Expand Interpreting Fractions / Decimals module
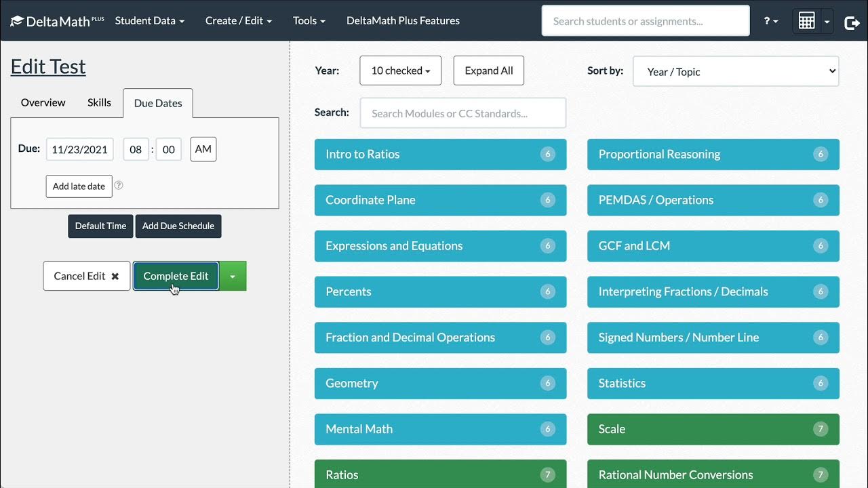Image resolution: width=868 pixels, height=488 pixels. [713, 291]
